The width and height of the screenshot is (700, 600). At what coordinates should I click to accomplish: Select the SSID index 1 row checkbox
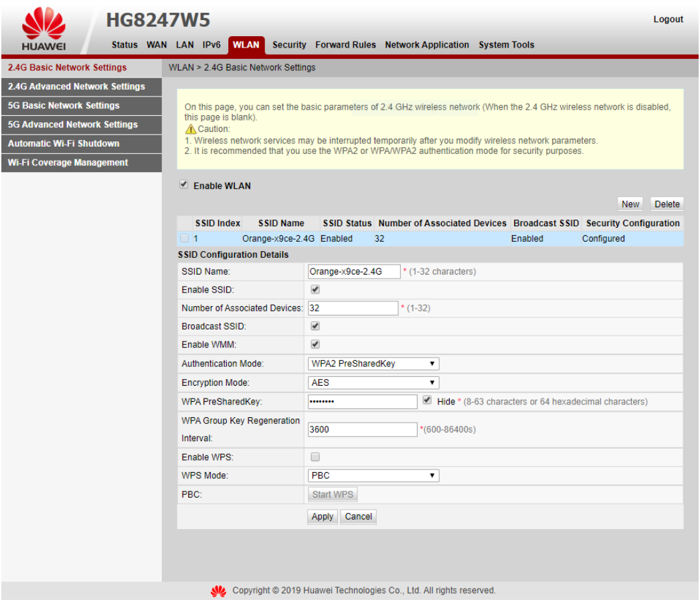185,238
